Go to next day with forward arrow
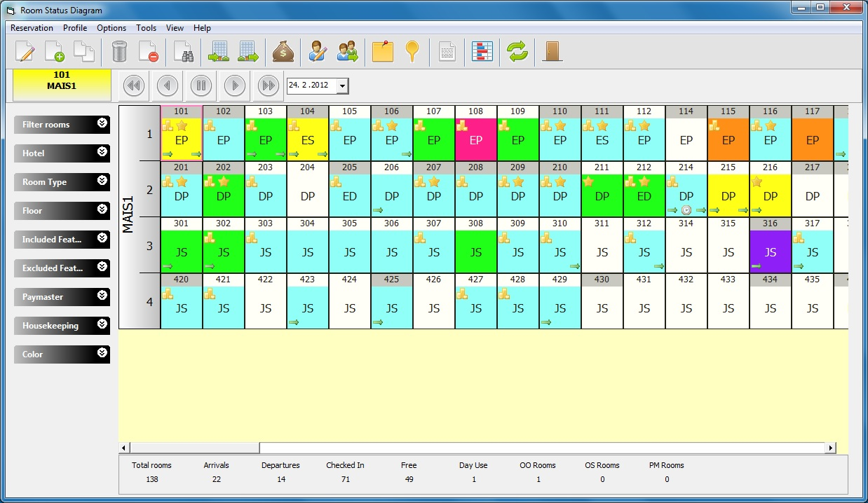The height and width of the screenshot is (503, 868). coord(235,85)
